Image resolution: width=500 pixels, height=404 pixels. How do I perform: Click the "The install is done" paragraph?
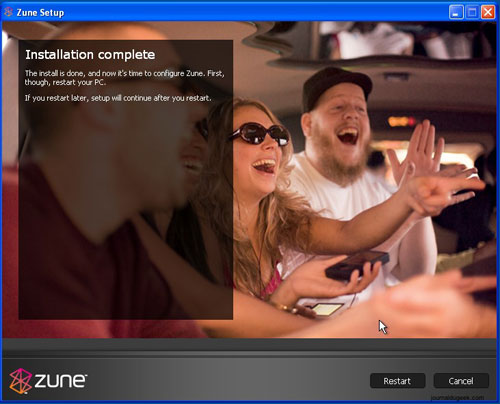click(x=125, y=78)
